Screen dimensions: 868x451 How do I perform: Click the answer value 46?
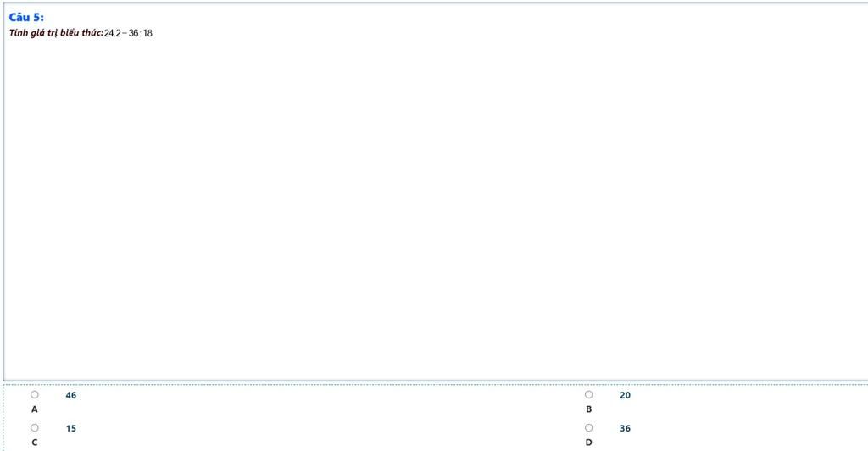pos(71,395)
